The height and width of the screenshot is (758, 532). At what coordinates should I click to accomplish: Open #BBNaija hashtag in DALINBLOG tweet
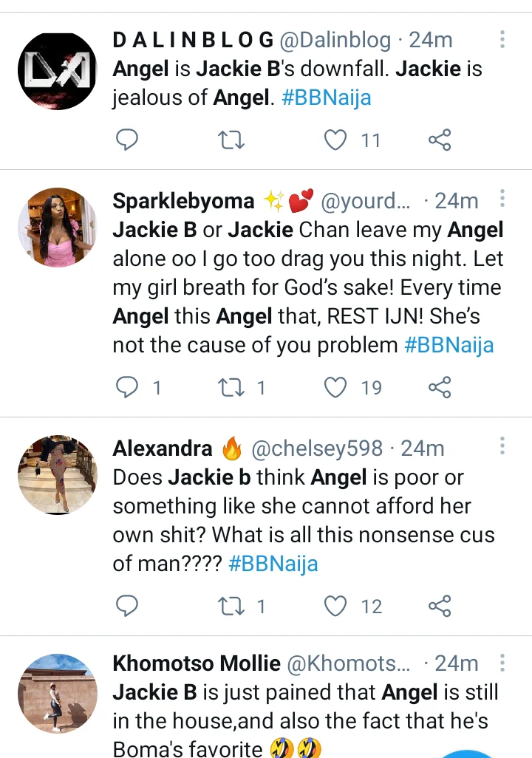point(326,98)
